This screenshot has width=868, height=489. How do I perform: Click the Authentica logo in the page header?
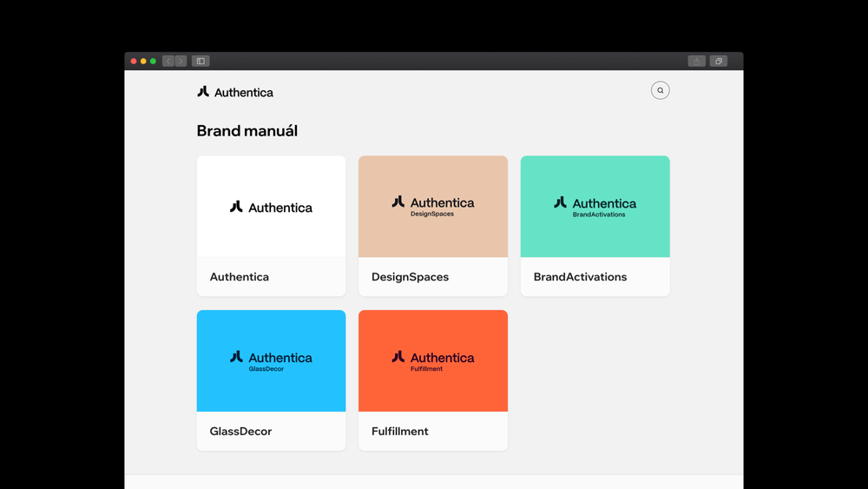click(235, 92)
